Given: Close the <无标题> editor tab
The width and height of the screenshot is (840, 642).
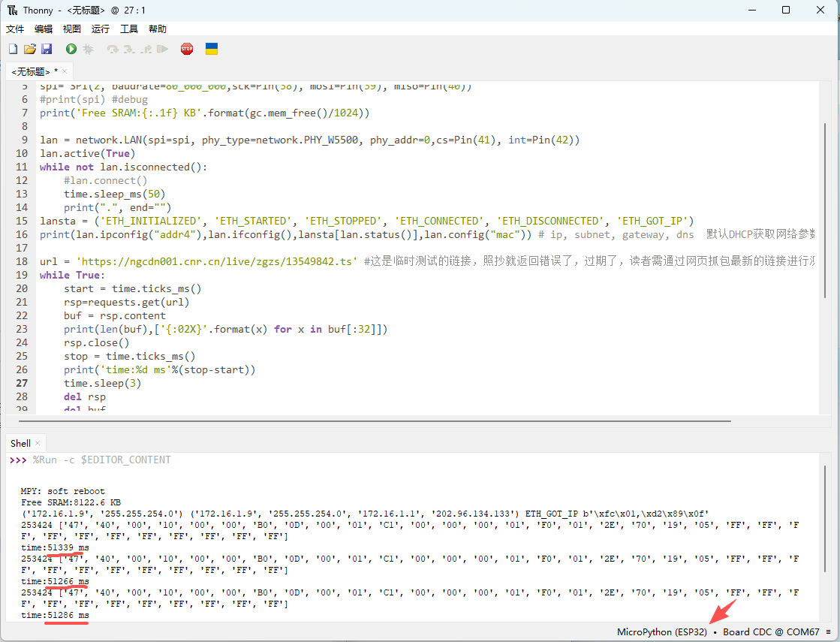Looking at the screenshot, I should point(65,71).
